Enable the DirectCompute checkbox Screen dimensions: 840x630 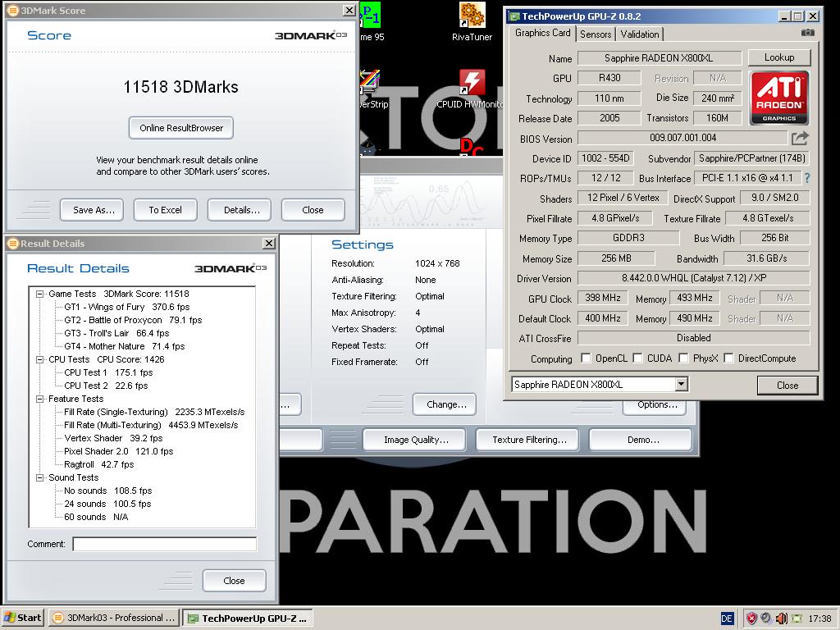pyautogui.click(x=728, y=358)
